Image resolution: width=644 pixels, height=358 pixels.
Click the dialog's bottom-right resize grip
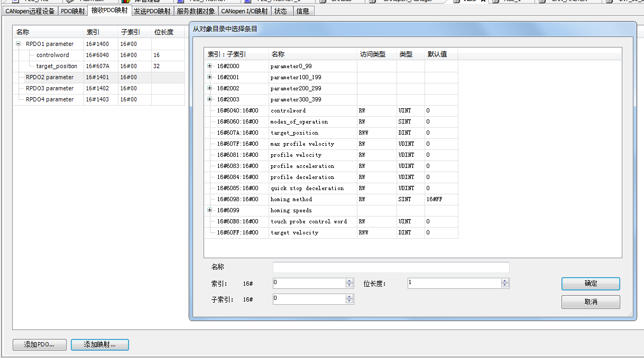coord(630,314)
